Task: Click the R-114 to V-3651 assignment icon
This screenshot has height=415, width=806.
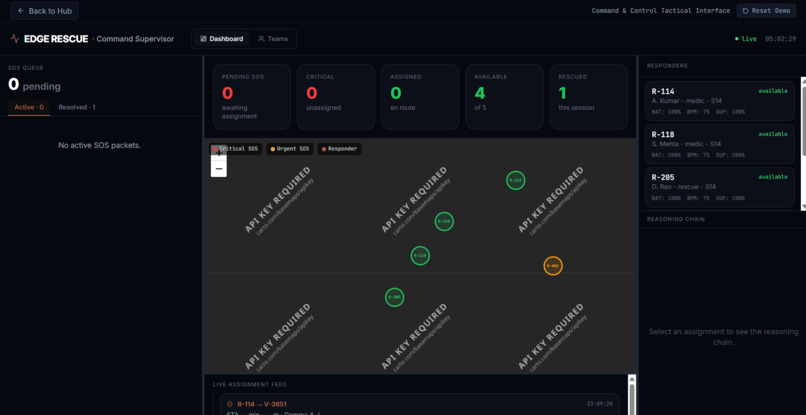Action: 230,404
